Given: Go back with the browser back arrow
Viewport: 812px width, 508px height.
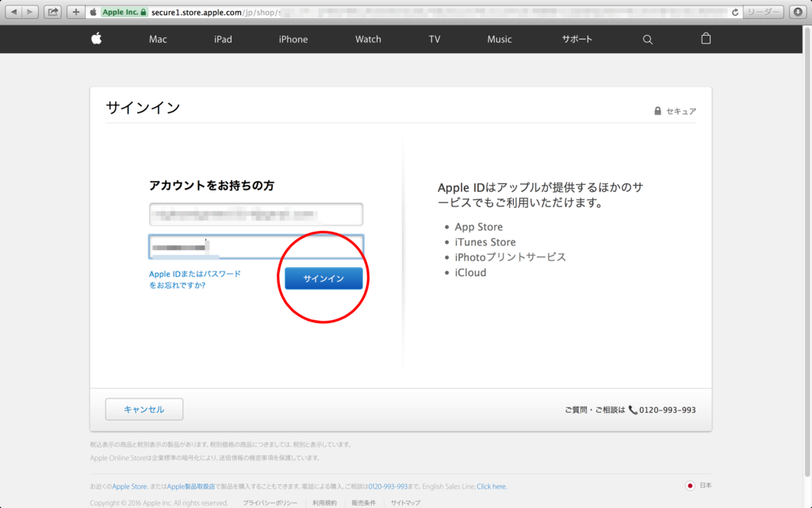Looking at the screenshot, I should coord(13,12).
